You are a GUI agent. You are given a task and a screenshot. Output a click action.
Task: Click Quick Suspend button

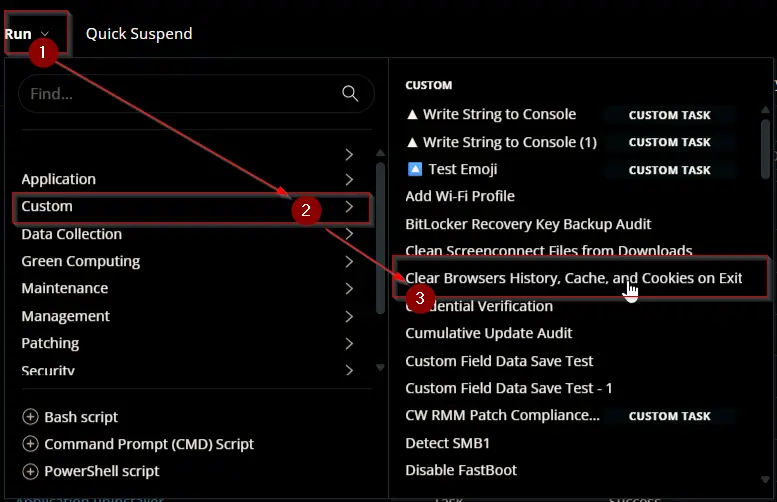pyautogui.click(x=139, y=34)
